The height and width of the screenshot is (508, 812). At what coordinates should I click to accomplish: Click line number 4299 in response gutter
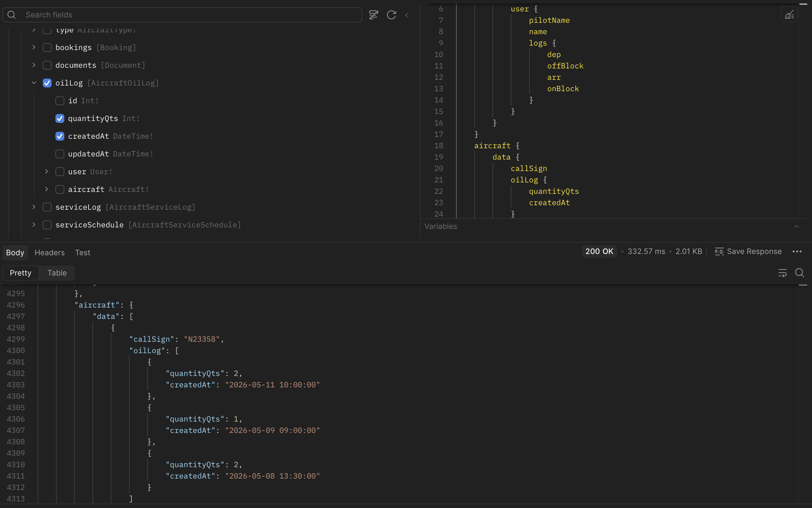(16, 339)
